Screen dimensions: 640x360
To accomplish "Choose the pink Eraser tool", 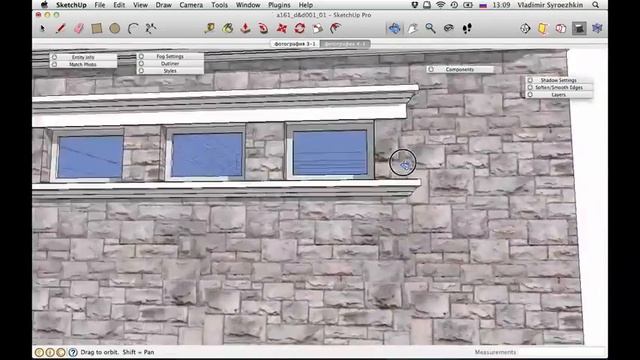I will click(x=79, y=28).
